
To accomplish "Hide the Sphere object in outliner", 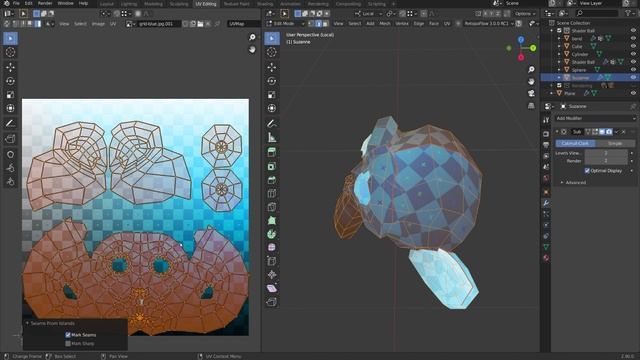I will (x=633, y=70).
